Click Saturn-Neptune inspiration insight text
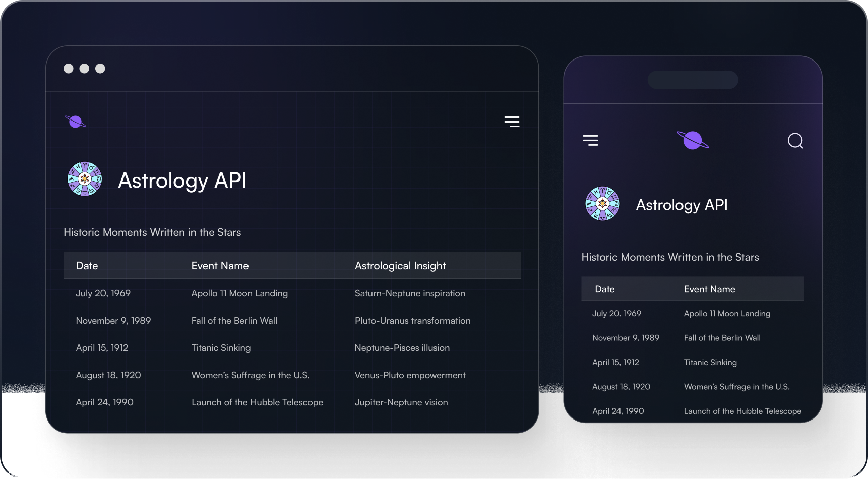This screenshot has width=868, height=479. point(410,293)
